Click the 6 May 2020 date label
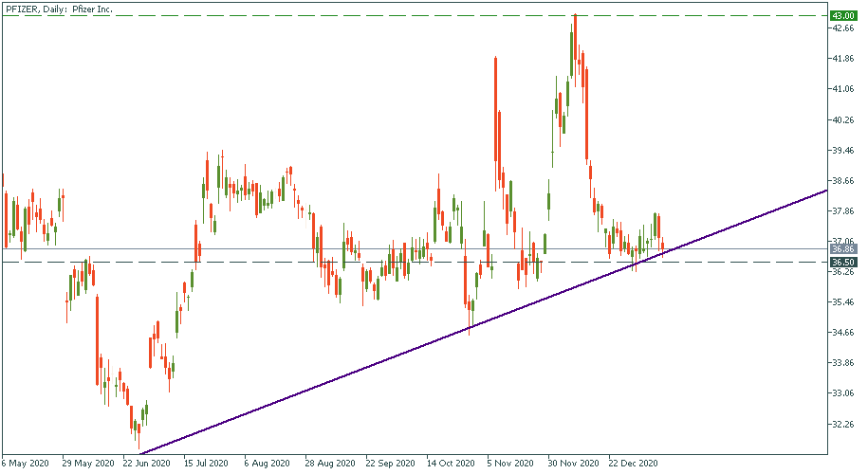The image size is (868, 474). [26, 464]
